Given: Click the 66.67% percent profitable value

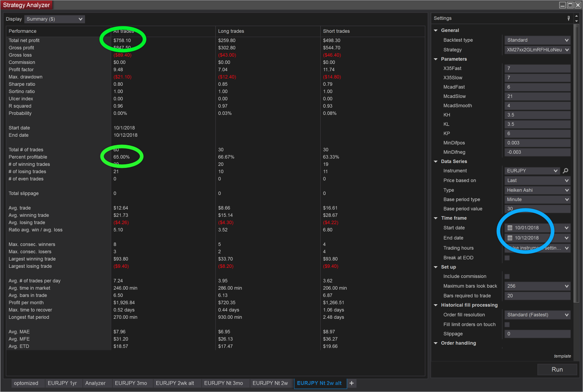Looking at the screenshot, I should [x=226, y=157].
